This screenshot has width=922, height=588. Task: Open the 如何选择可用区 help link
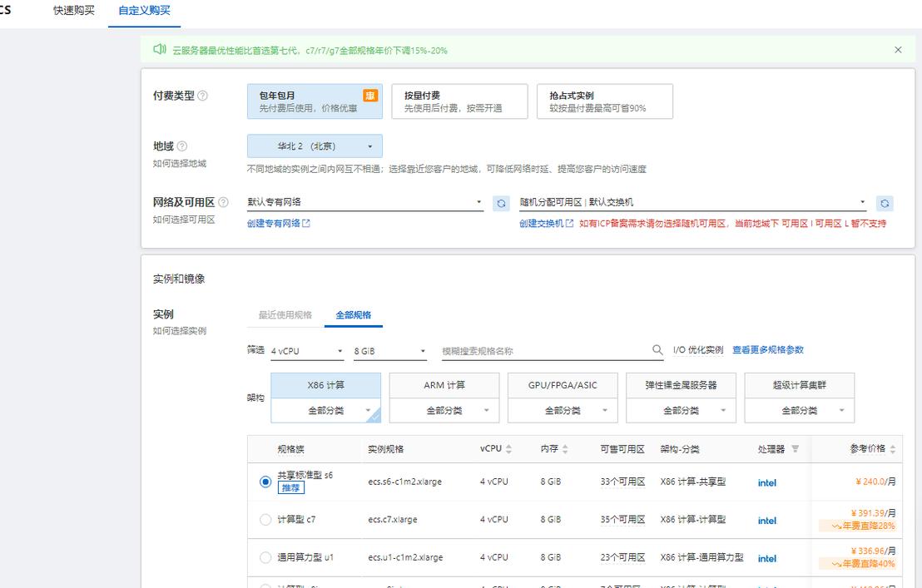184,219
